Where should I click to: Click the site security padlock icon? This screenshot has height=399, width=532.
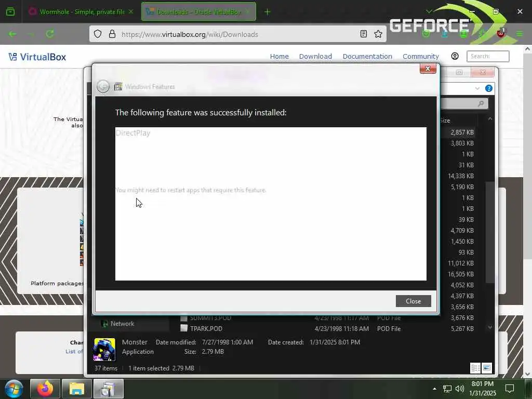click(112, 34)
